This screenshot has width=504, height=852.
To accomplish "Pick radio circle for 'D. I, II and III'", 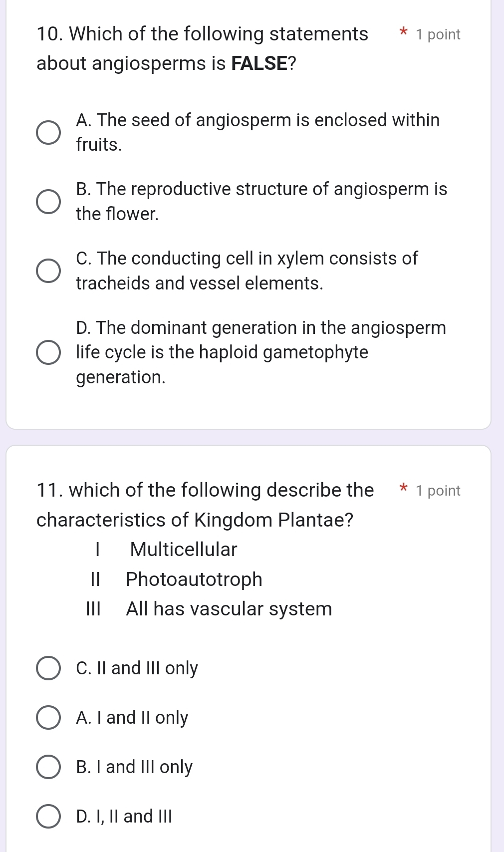I will 49,817.
